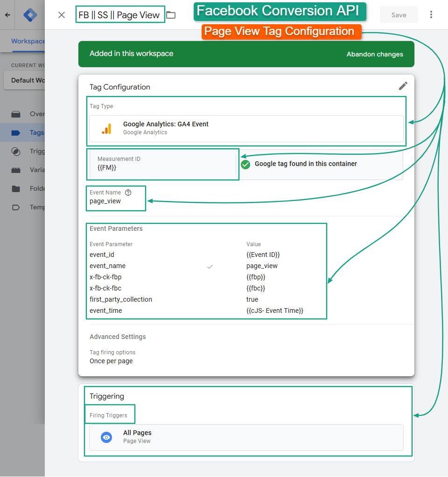Image resolution: width=448 pixels, height=477 pixels.
Task: Click the Event Name help question icon
Action: pos(128,193)
